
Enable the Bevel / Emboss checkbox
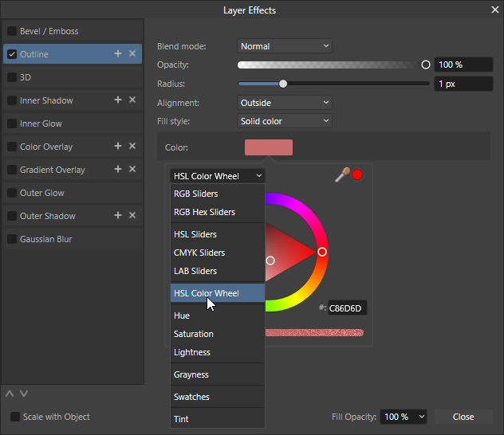[x=12, y=31]
